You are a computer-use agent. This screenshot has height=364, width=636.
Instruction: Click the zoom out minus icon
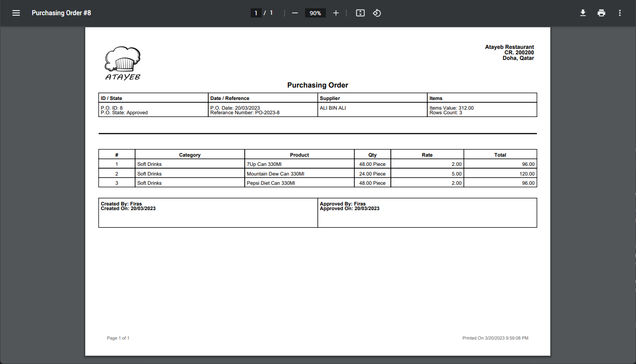click(295, 13)
